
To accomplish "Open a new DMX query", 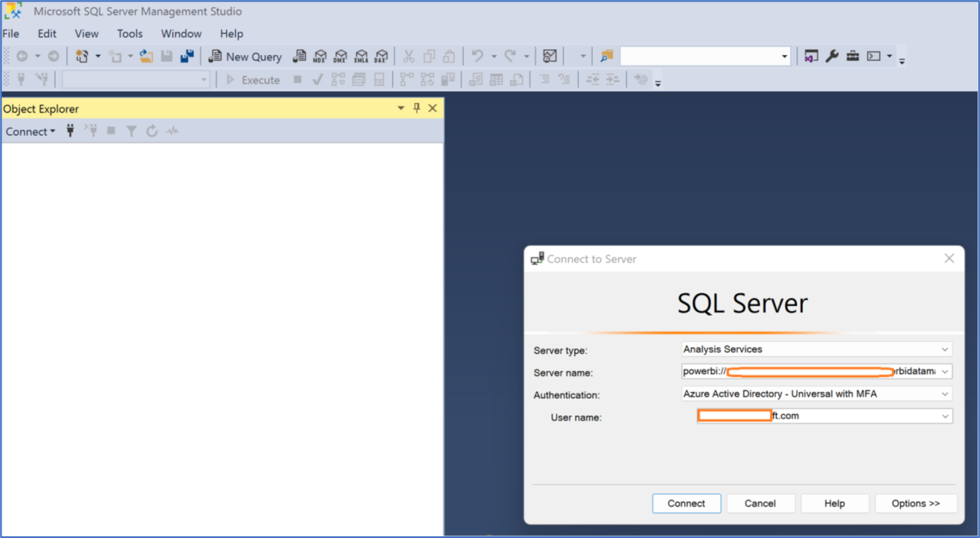I will click(340, 57).
